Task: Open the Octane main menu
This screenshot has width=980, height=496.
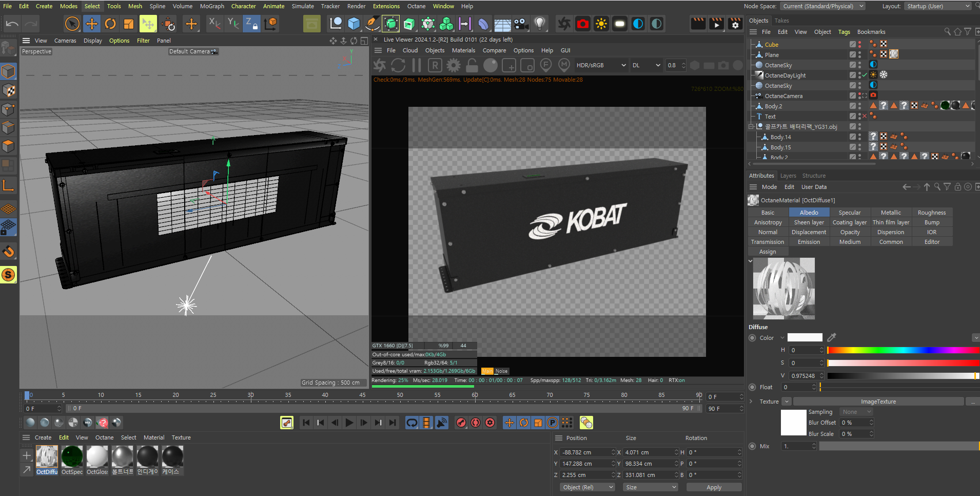Action: [x=416, y=6]
